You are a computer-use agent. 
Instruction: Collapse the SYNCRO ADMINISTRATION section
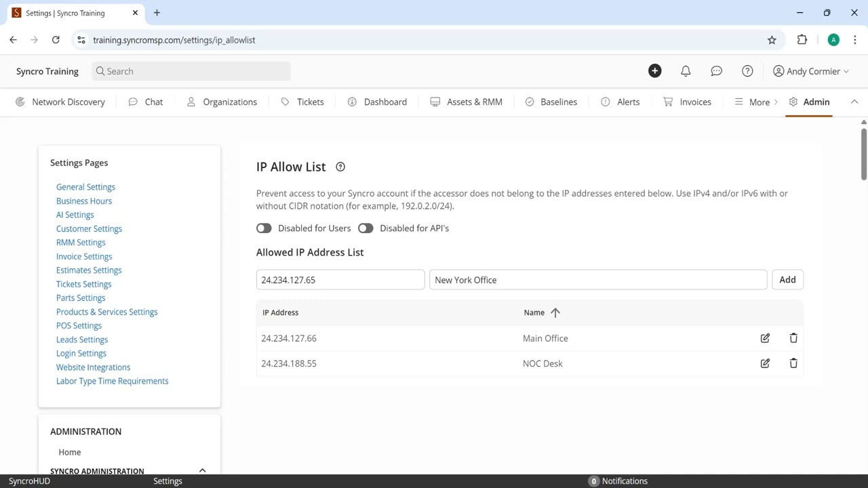pos(202,470)
